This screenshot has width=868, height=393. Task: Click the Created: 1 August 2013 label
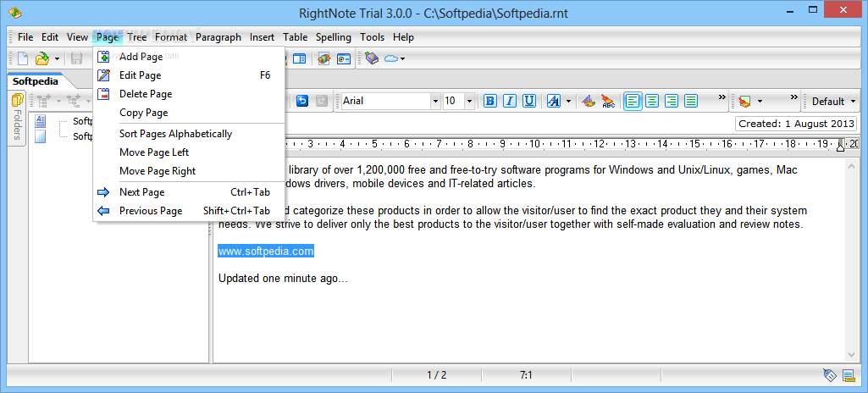pyautogui.click(x=795, y=124)
